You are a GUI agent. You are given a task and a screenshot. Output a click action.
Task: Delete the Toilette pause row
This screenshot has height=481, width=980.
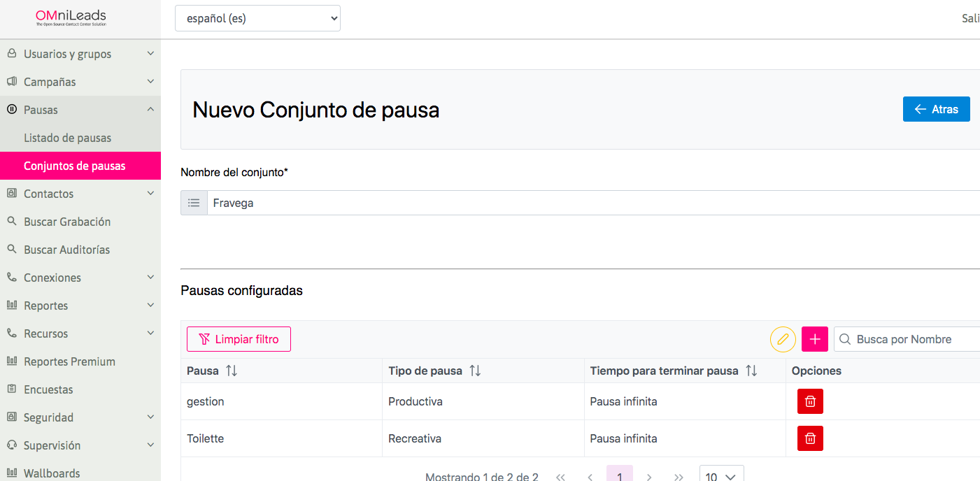(810, 438)
